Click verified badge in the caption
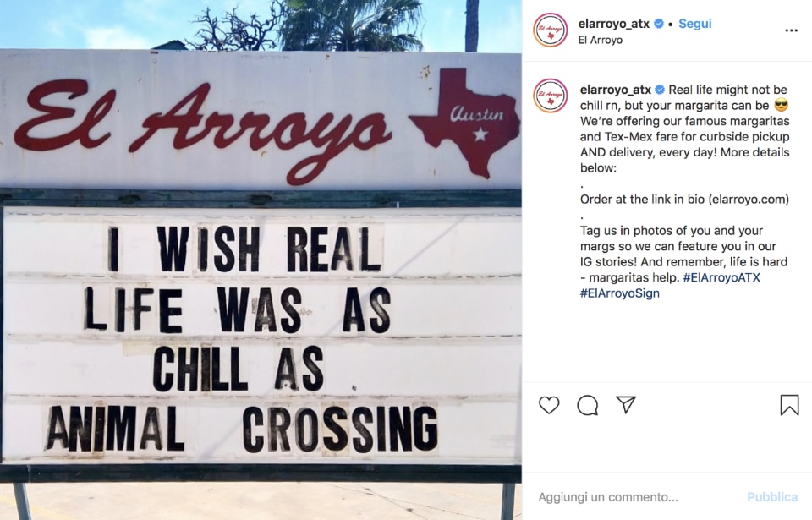The image size is (812, 520). point(660,90)
